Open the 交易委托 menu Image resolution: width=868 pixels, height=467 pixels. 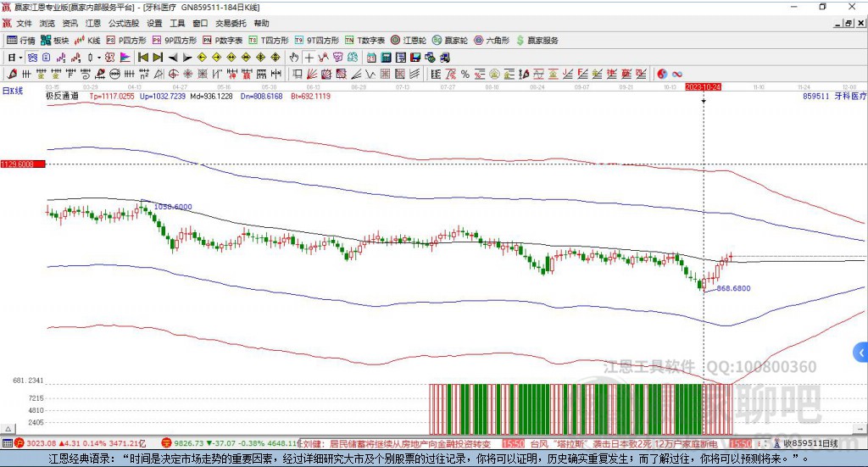point(231,24)
